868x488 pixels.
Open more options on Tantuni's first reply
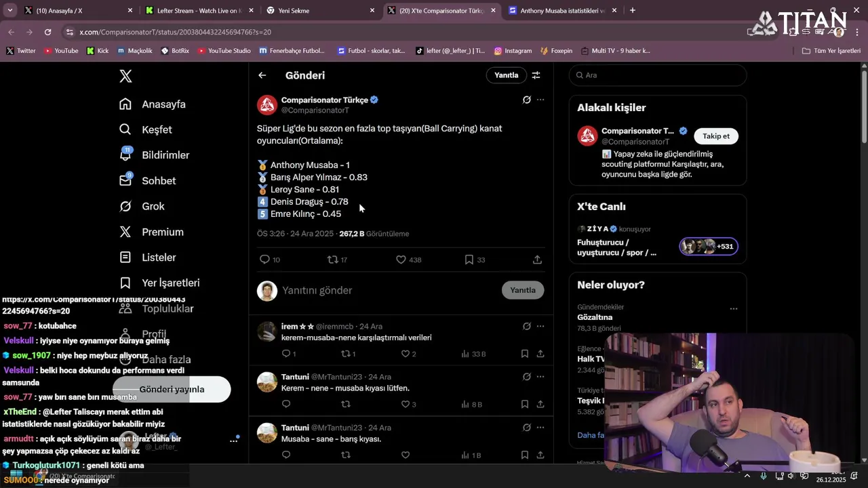540,377
